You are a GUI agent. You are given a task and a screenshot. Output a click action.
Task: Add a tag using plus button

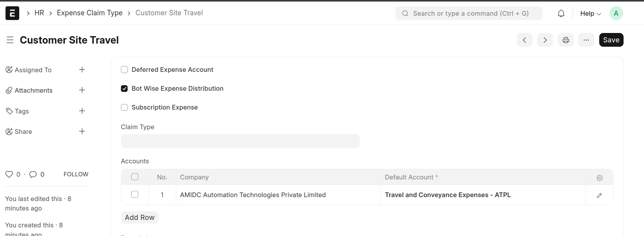tap(82, 111)
